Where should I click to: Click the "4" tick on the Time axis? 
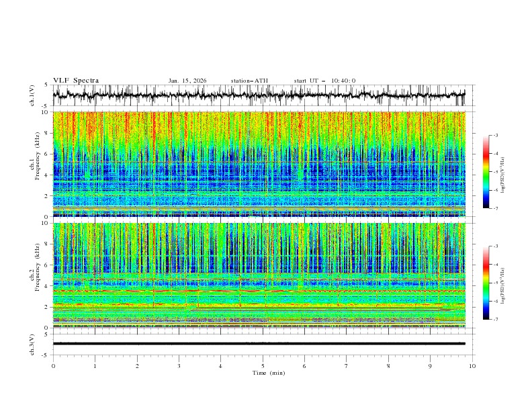pos(220,366)
